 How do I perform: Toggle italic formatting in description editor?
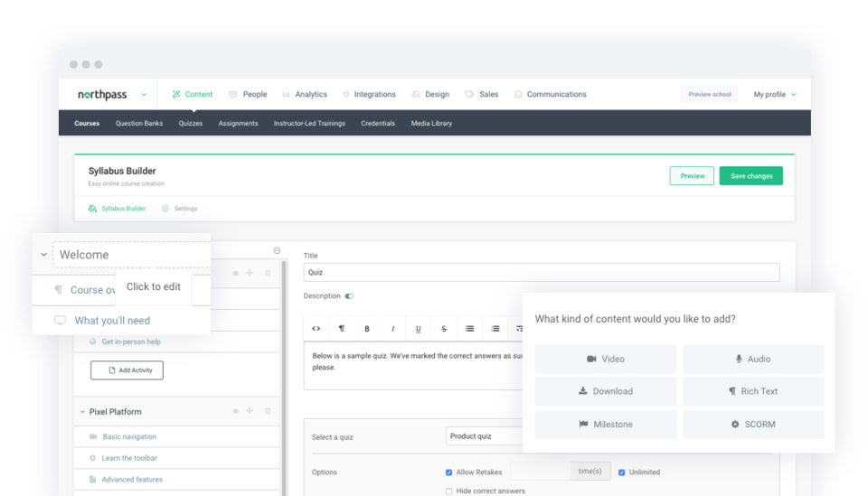392,329
